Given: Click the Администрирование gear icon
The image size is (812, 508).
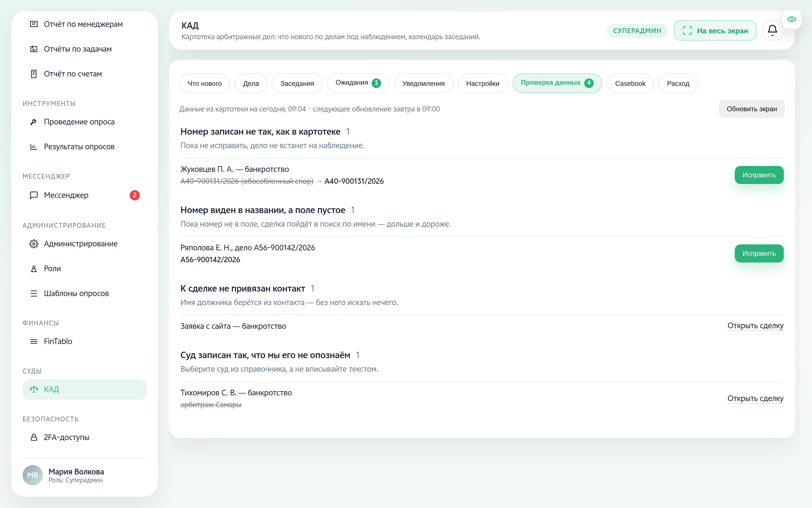Looking at the screenshot, I should pos(34,244).
